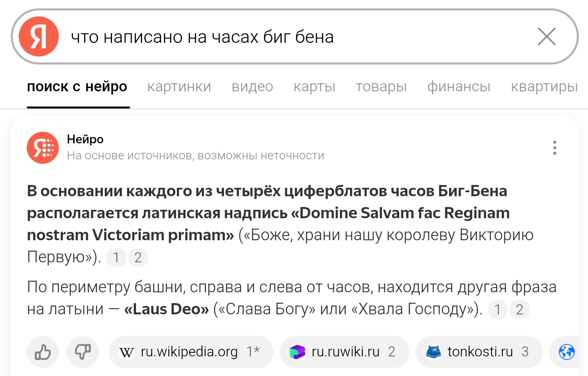Dislike the answer with thumbs down
588x376 pixels.
(x=83, y=352)
